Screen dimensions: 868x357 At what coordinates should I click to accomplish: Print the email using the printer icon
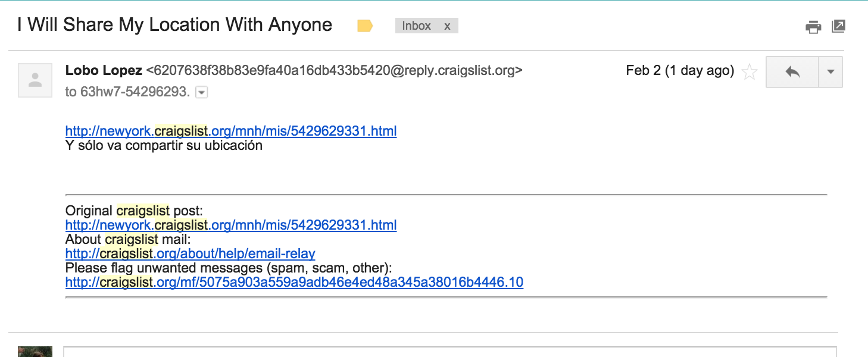813,27
